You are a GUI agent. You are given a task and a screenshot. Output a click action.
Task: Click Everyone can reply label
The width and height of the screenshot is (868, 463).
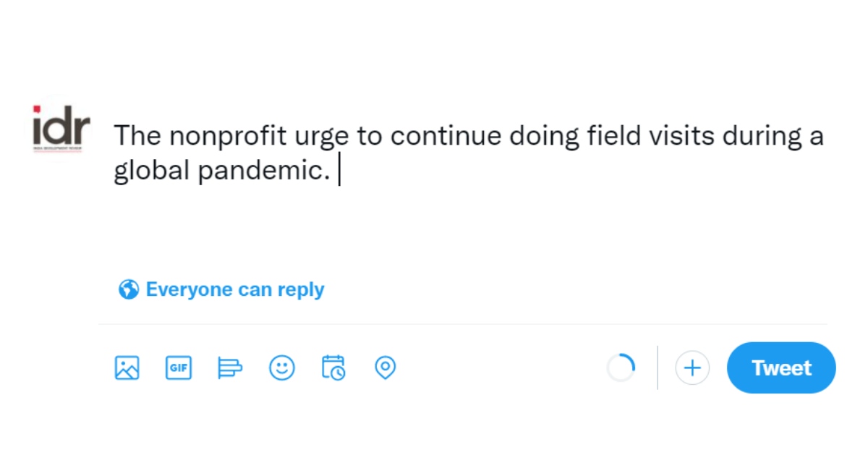coord(235,289)
